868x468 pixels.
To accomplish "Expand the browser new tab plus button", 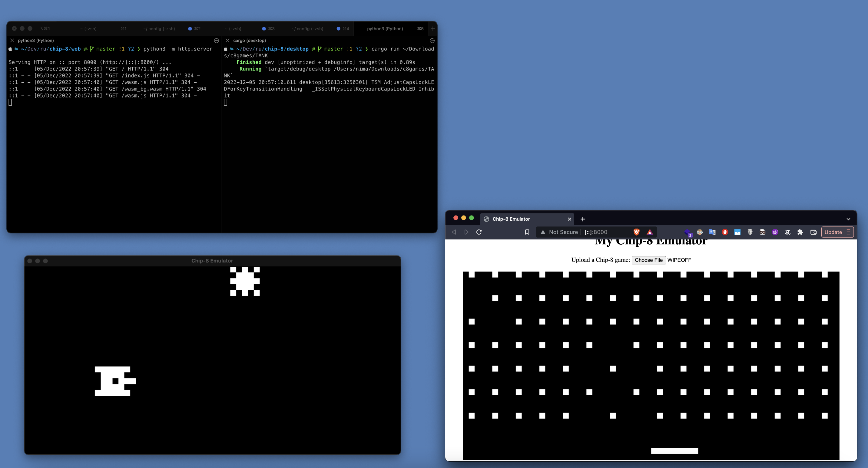I will pyautogui.click(x=583, y=219).
